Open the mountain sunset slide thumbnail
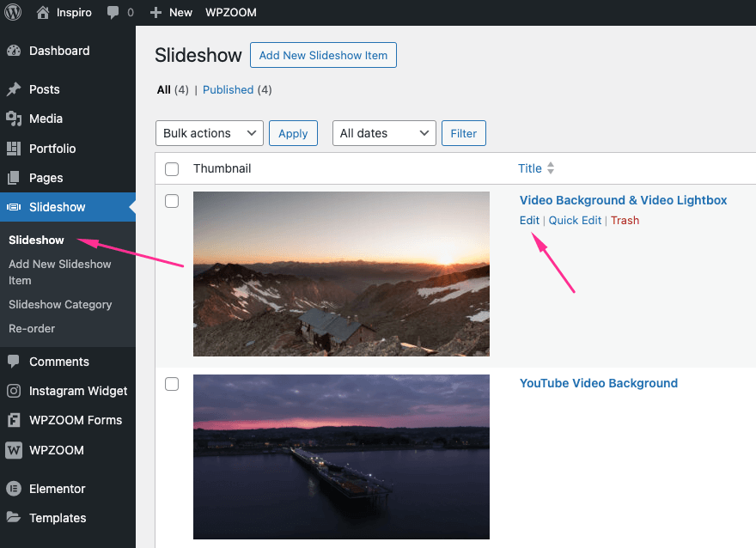The width and height of the screenshot is (756, 548). click(x=341, y=273)
